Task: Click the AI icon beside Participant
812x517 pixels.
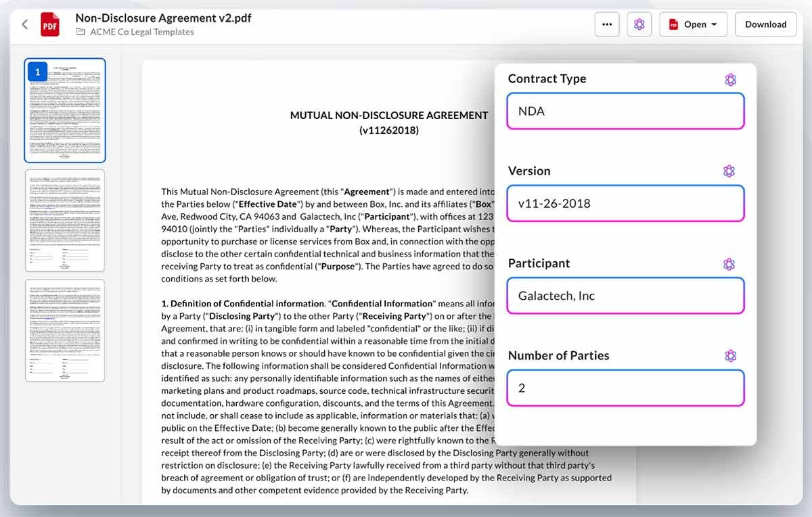Action: [729, 264]
